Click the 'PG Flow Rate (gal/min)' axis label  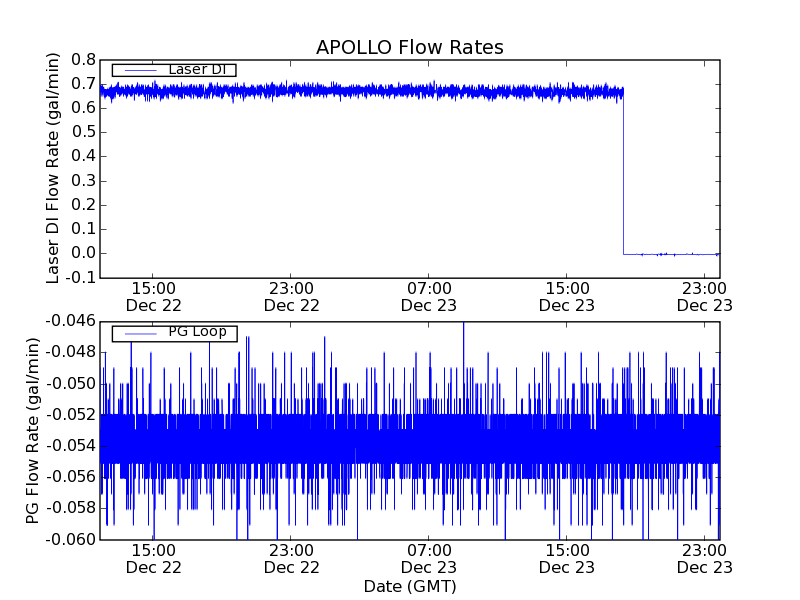(x=32, y=431)
